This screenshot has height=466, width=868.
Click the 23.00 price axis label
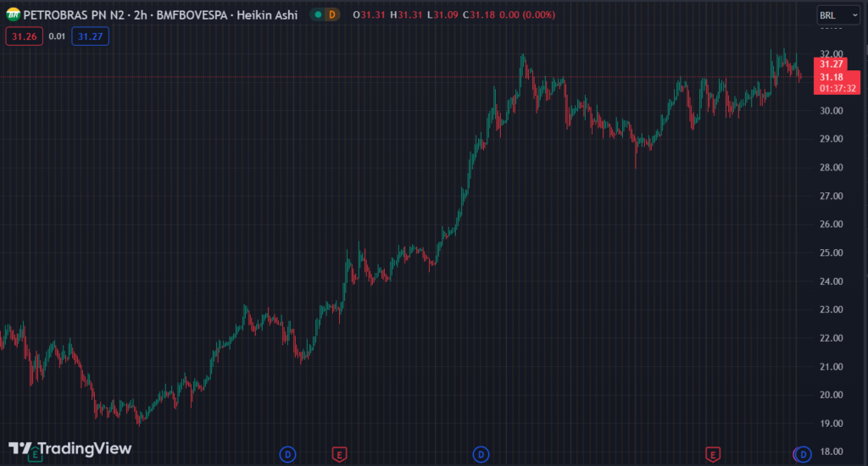click(832, 310)
